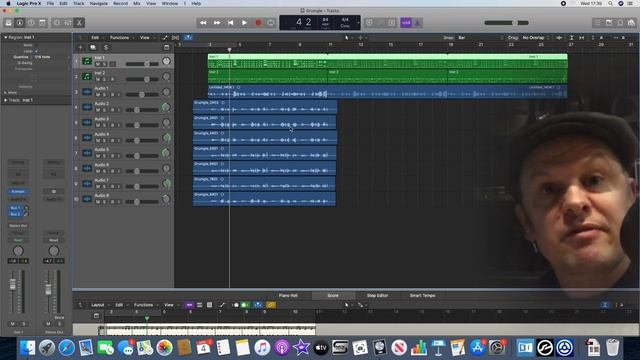Open the Drag No Overlap dropdown

point(536,38)
